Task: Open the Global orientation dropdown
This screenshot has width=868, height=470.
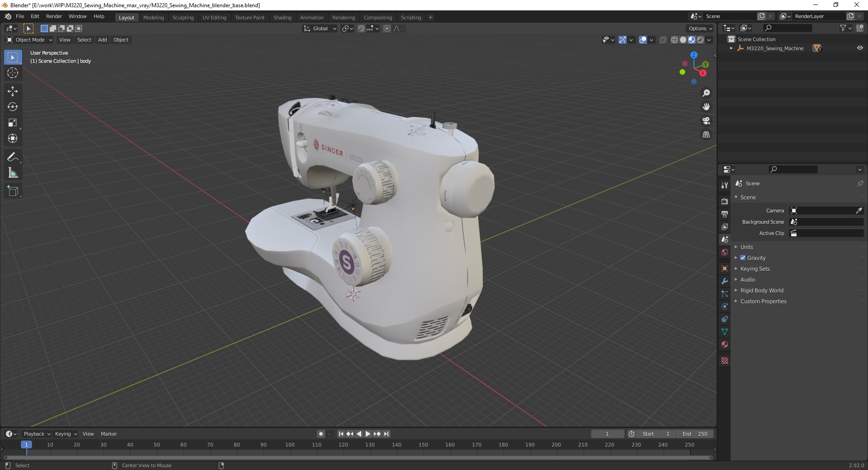Action: tap(320, 28)
